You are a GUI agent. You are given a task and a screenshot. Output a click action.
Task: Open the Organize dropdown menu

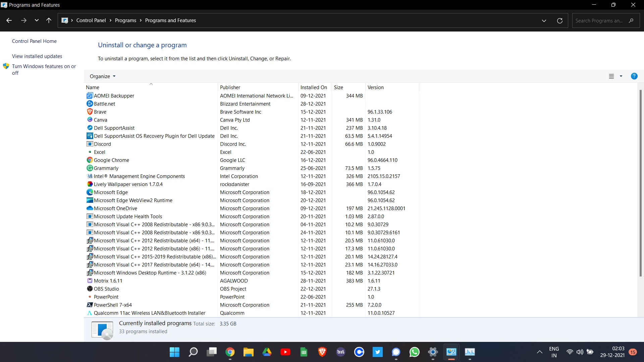pos(103,76)
